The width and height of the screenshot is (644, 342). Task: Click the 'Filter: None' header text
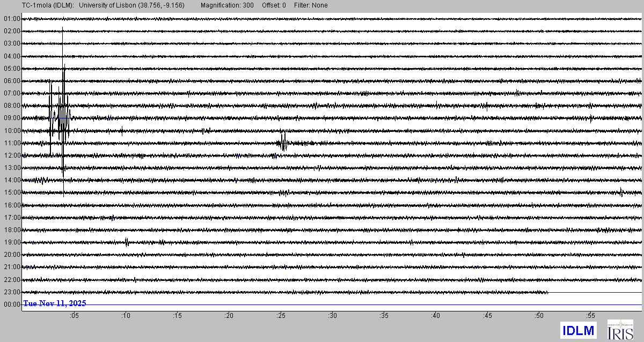click(x=311, y=5)
